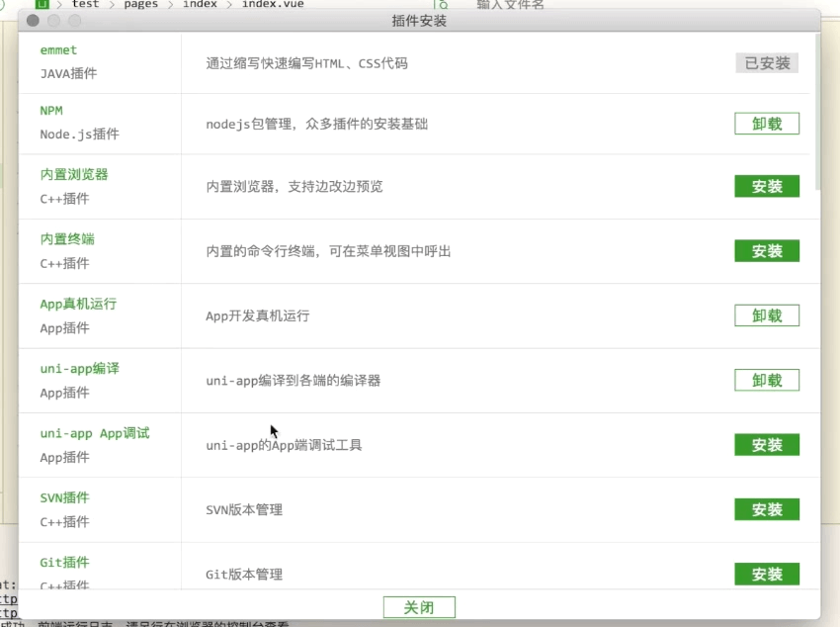Uninstall the uni-app编译 plugin
This screenshot has height=627, width=840.
[767, 380]
